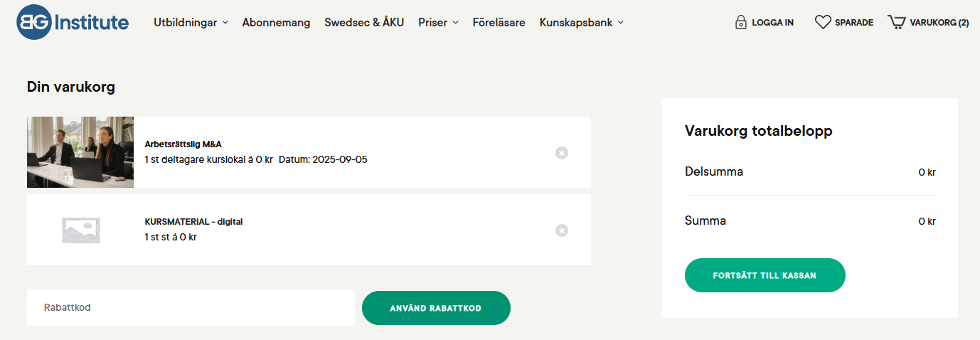Apply code with Använd rabattkod button
980x340 pixels.
pos(436,308)
